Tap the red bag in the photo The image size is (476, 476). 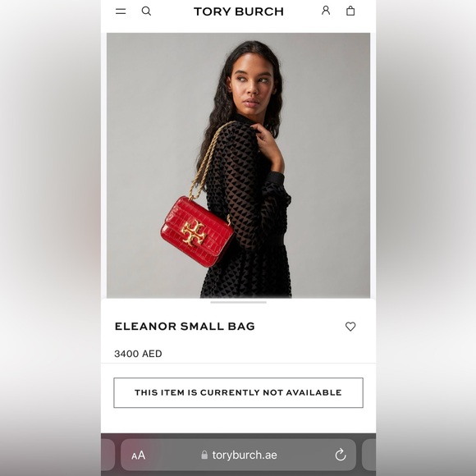coord(197,232)
